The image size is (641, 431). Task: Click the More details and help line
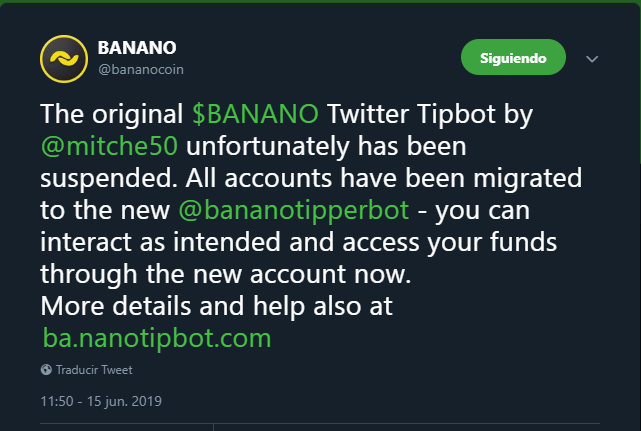217,306
